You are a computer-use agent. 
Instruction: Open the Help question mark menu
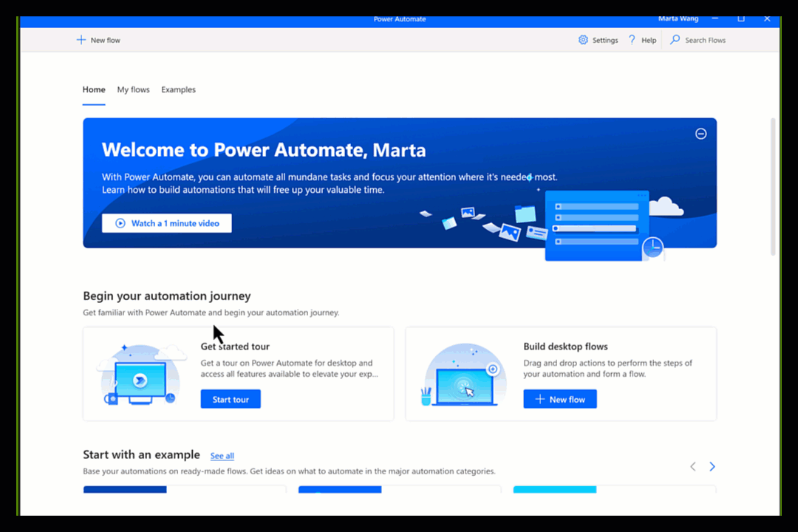pos(642,40)
